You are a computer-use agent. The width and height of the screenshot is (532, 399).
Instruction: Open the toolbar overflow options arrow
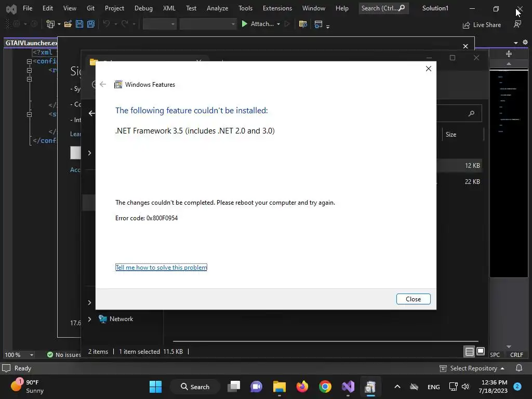click(328, 26)
